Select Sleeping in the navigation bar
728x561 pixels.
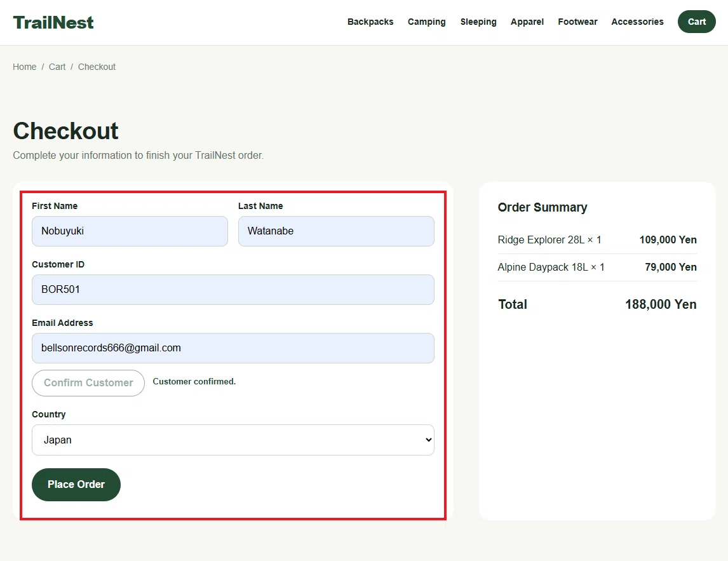click(478, 22)
